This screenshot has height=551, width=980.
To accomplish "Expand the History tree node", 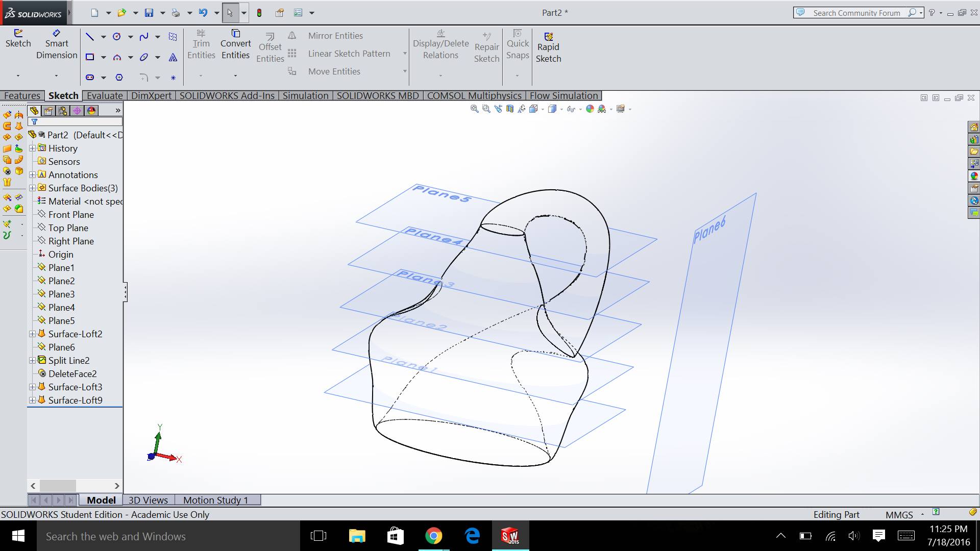I will [33, 148].
